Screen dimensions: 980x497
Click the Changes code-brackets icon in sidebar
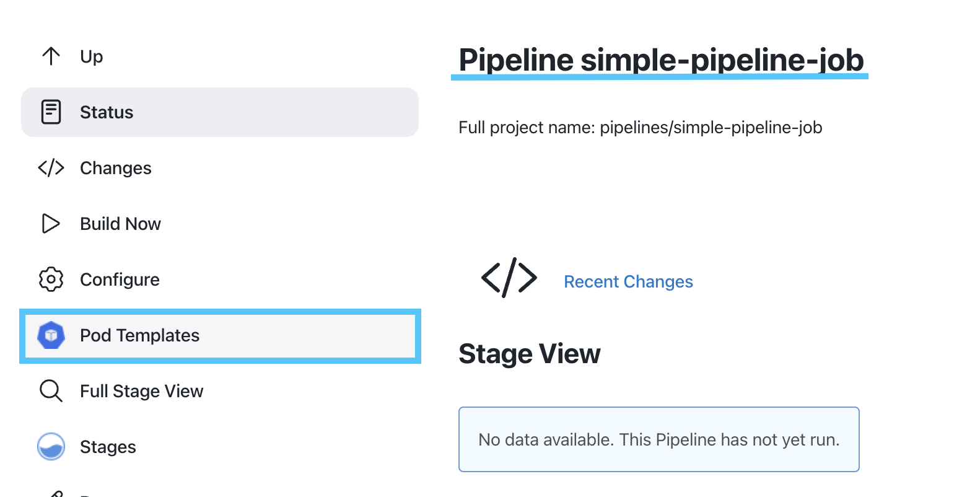pyautogui.click(x=51, y=168)
